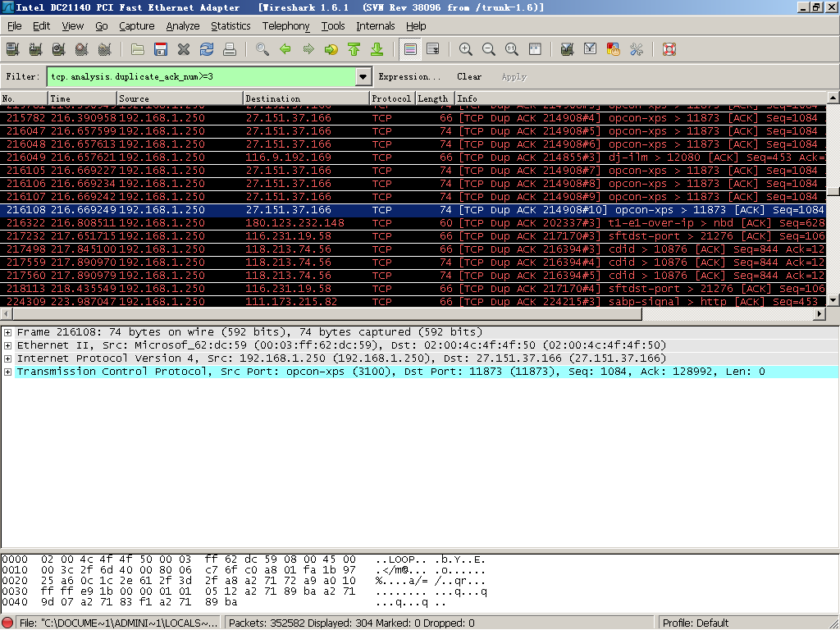Click the Expression... button
The height and width of the screenshot is (630, 840).
click(x=409, y=76)
